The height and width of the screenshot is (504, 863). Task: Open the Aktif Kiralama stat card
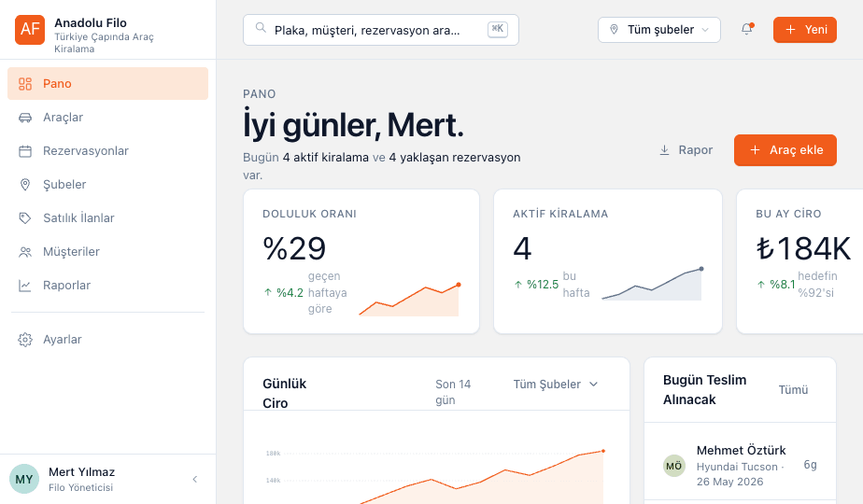[608, 261]
